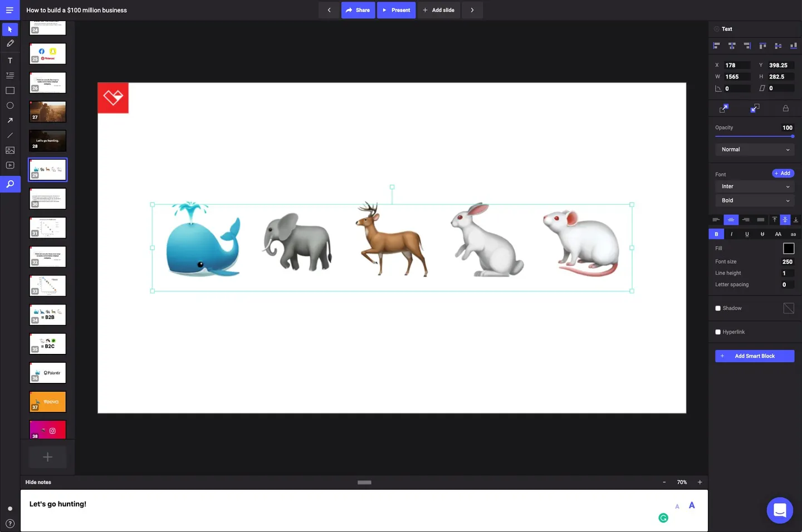Click the black Fill color swatch
The height and width of the screenshot is (532, 802).
[x=789, y=248]
